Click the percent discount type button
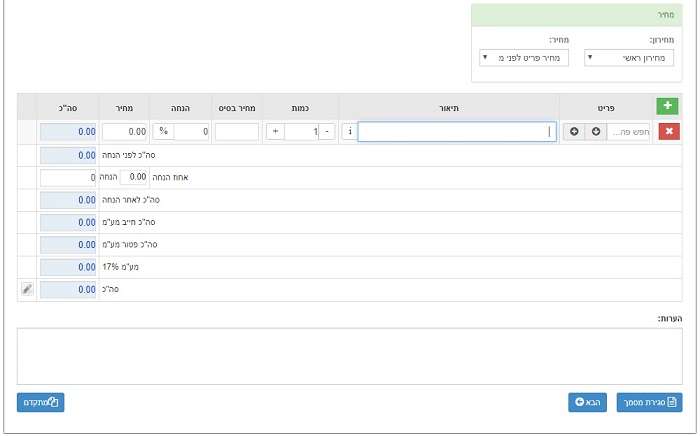This screenshot has width=700, height=436. pyautogui.click(x=163, y=131)
